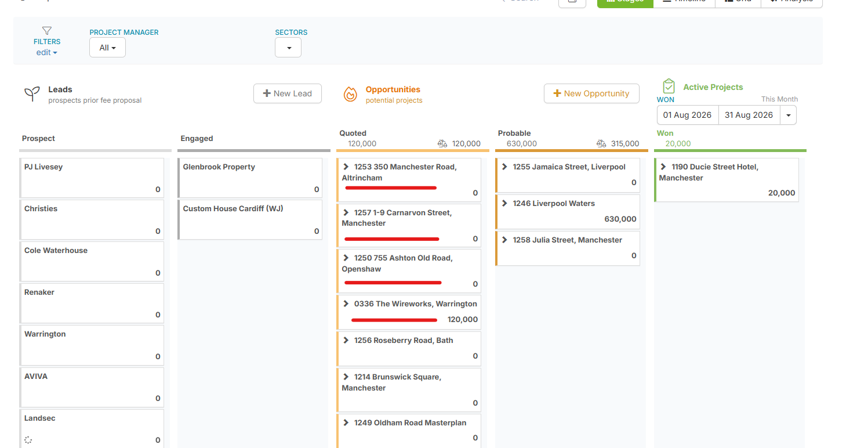The image size is (868, 448).
Task: Expand 1214 Brunswick Square chevron
Action: tap(346, 377)
